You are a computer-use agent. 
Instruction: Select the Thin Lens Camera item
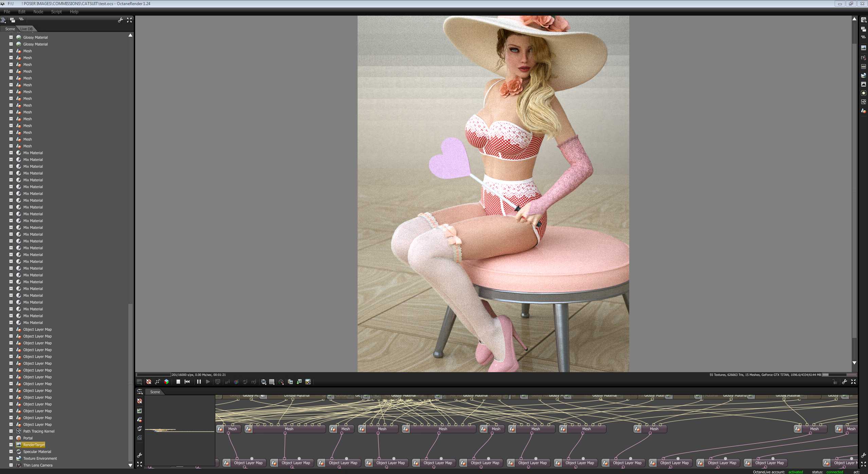pyautogui.click(x=38, y=465)
